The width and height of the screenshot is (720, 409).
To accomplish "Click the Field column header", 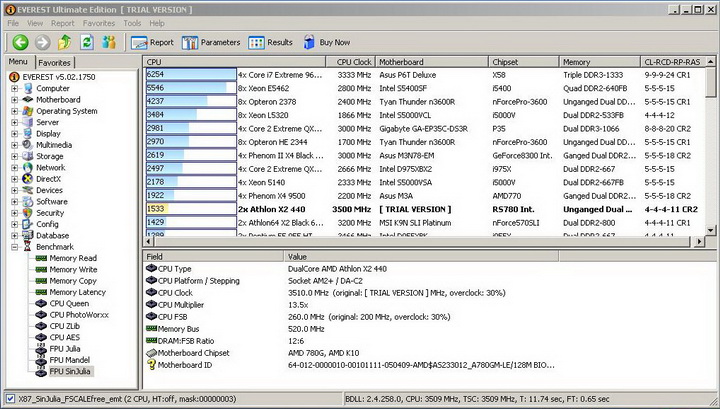I will [x=214, y=257].
